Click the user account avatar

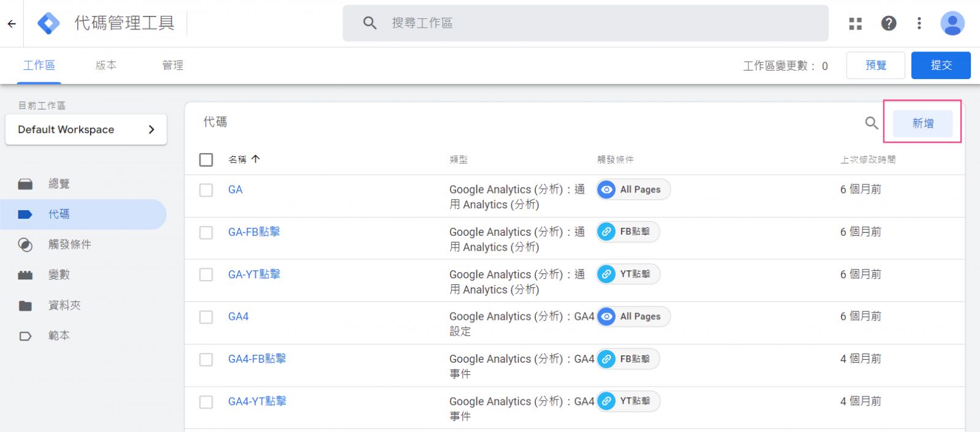click(x=952, y=23)
